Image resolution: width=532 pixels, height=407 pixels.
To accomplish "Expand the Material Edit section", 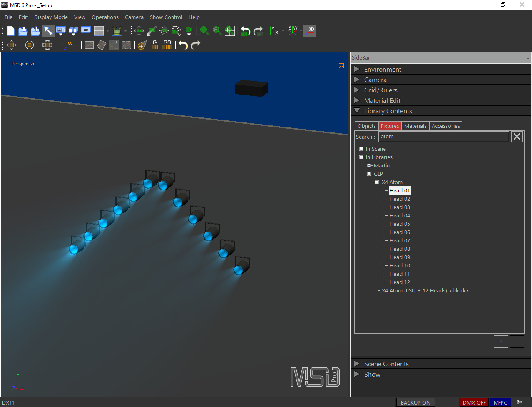I will click(441, 100).
